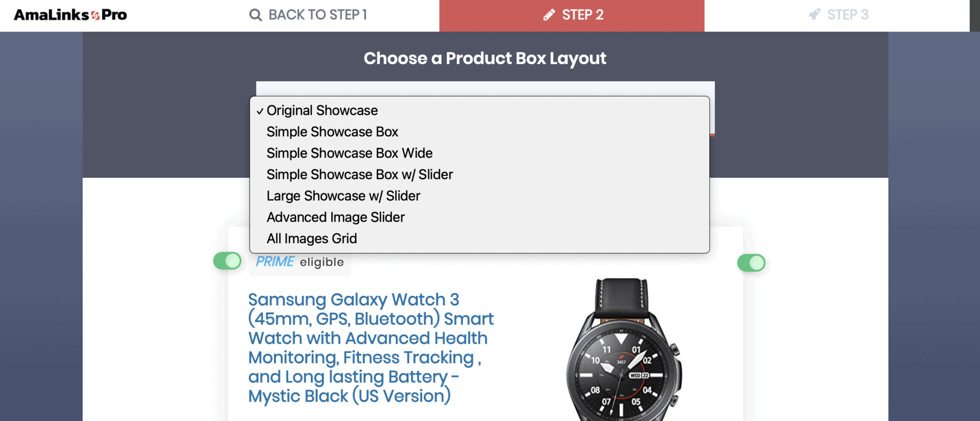
Task: Click the pencil icon in Step 2
Action: (549, 15)
